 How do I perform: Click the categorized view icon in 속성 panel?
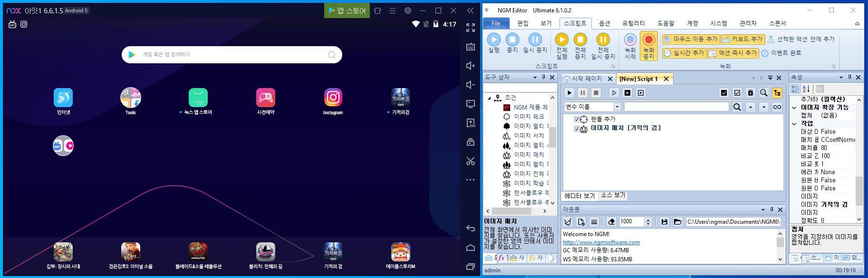click(x=795, y=89)
